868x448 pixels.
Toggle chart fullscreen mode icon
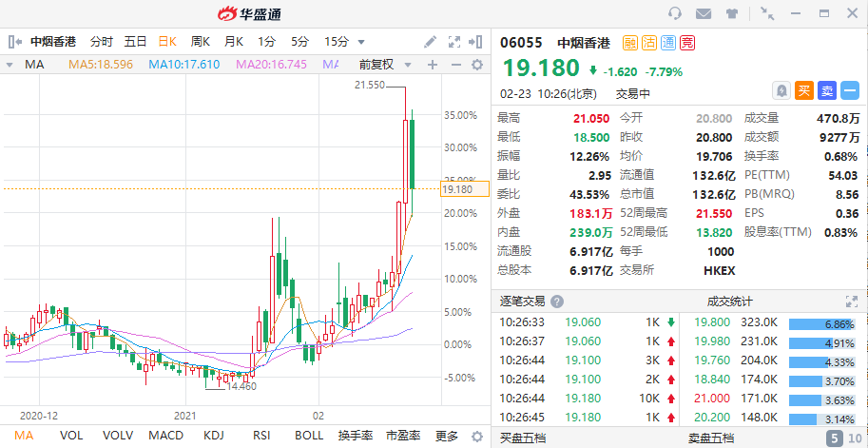453,42
